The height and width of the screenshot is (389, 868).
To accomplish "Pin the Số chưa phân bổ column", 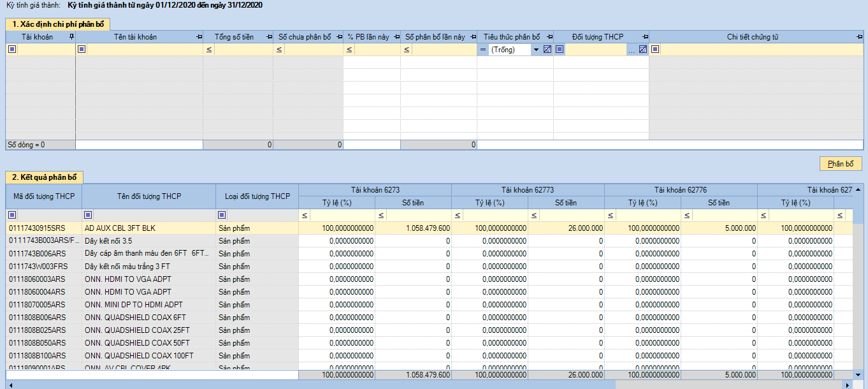I will (x=340, y=37).
